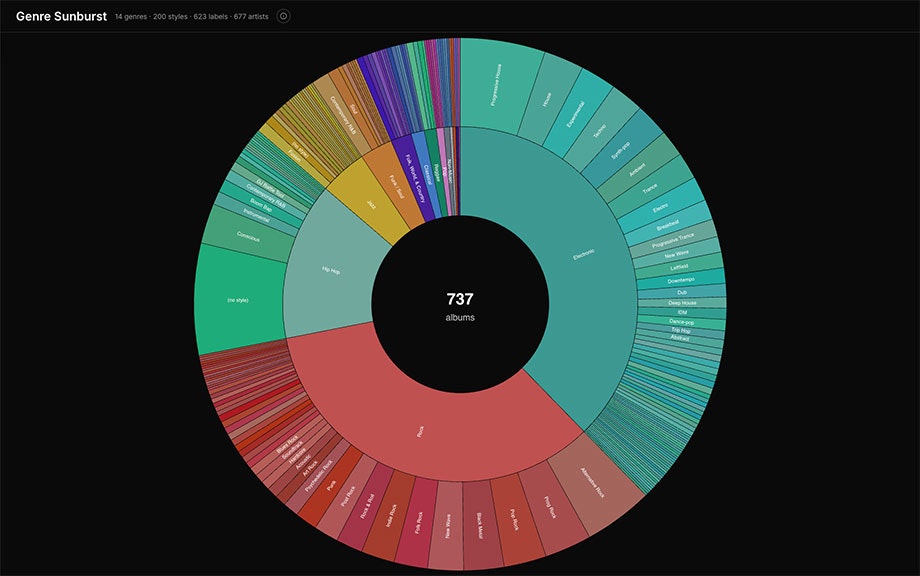
Task: Click the Boom Bap style slice
Action: 261,205
